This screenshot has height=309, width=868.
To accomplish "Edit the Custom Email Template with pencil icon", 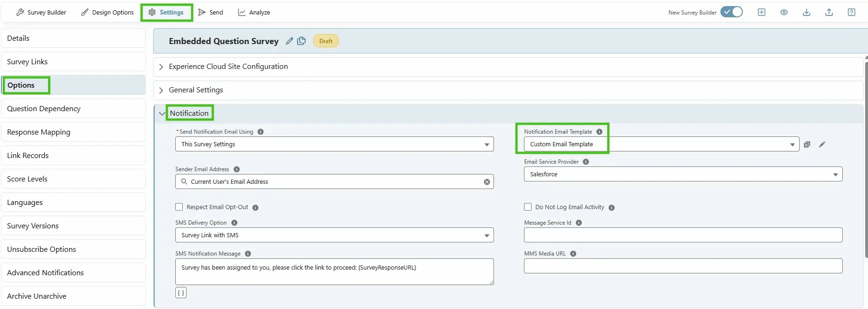I will [822, 144].
